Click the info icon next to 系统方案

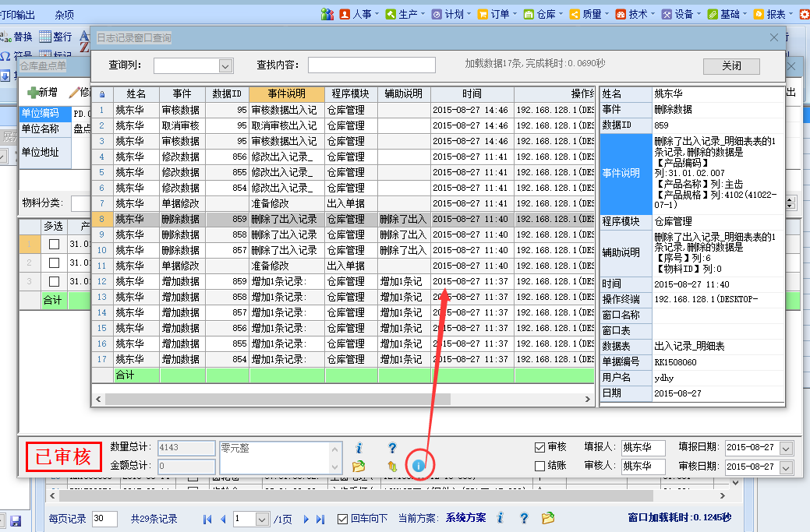[500, 517]
